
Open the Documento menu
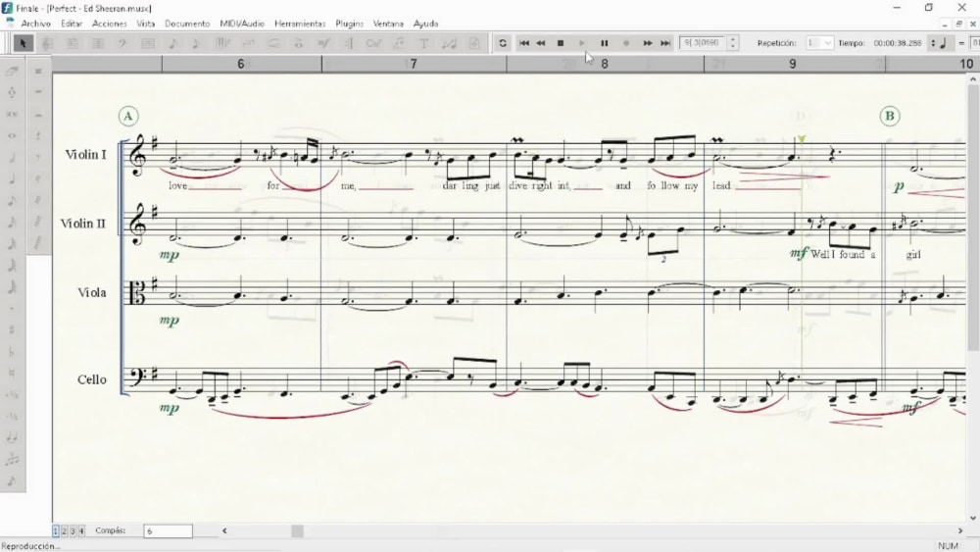click(187, 24)
